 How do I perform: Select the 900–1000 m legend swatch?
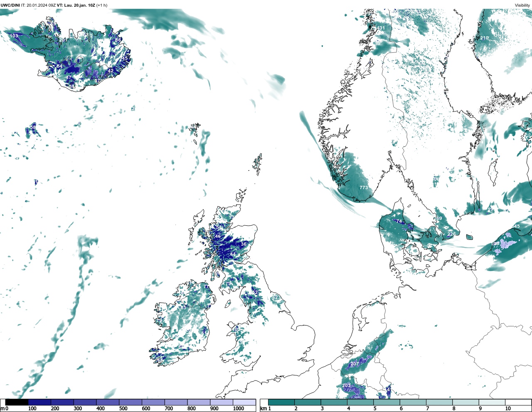tap(222, 402)
